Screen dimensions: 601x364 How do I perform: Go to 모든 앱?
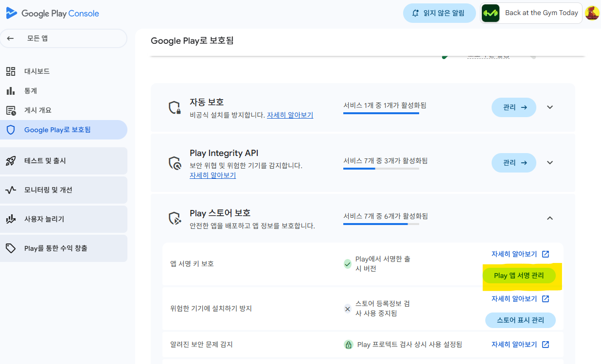pyautogui.click(x=64, y=38)
